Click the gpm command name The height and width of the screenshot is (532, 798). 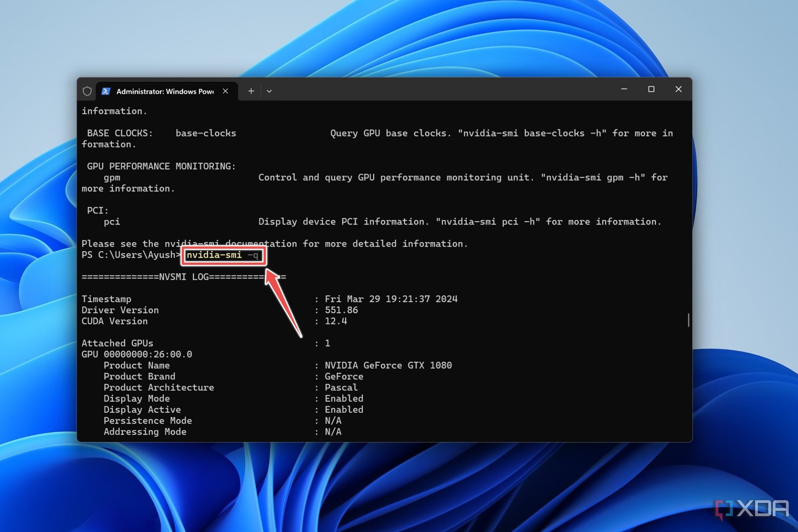point(112,178)
